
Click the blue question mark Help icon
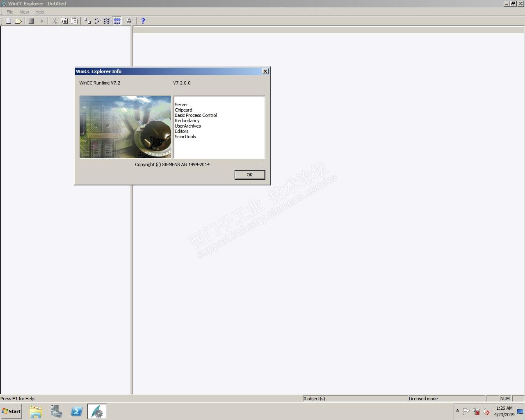tap(143, 21)
